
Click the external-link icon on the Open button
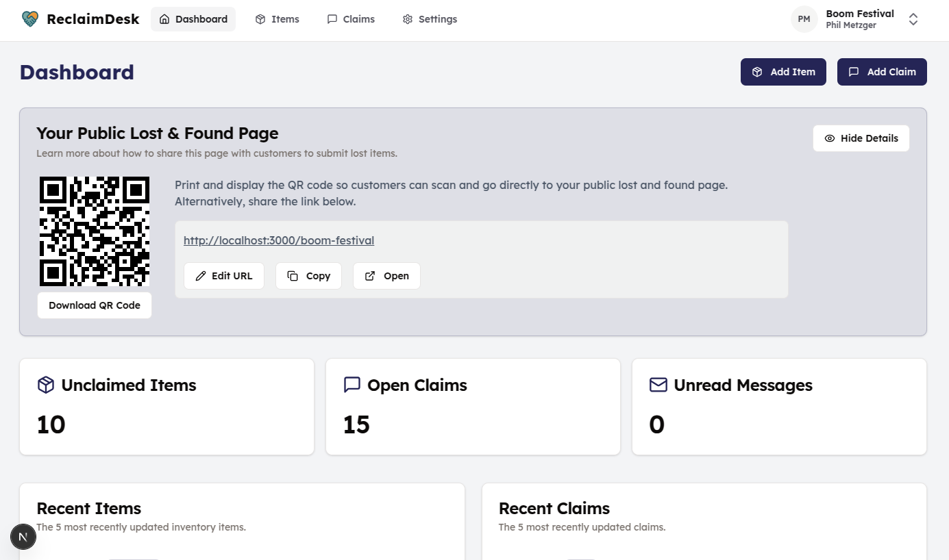point(369,275)
